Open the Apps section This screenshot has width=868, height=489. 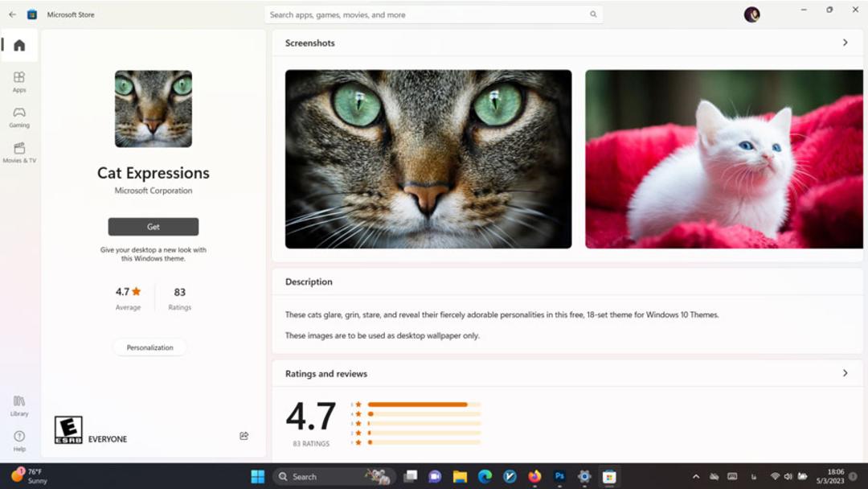(x=19, y=81)
